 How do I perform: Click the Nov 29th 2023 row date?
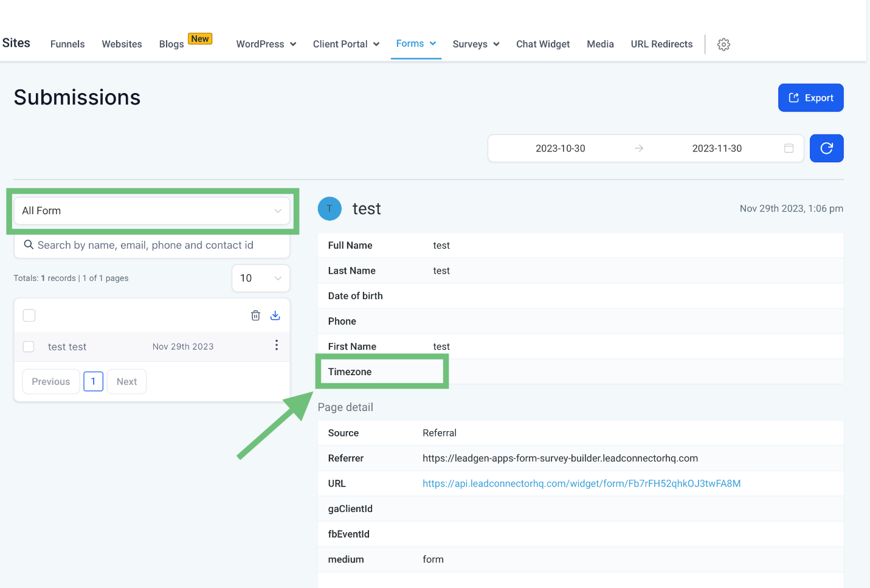183,347
